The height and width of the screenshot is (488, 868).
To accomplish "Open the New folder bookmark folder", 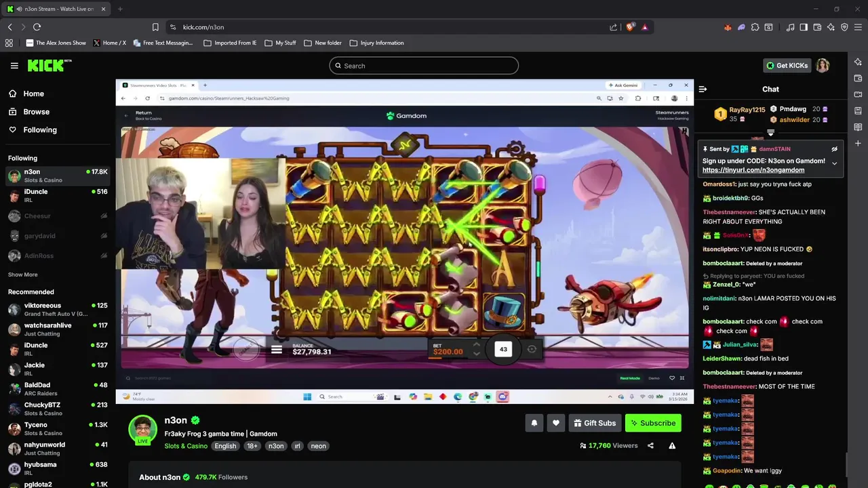I will 323,43.
